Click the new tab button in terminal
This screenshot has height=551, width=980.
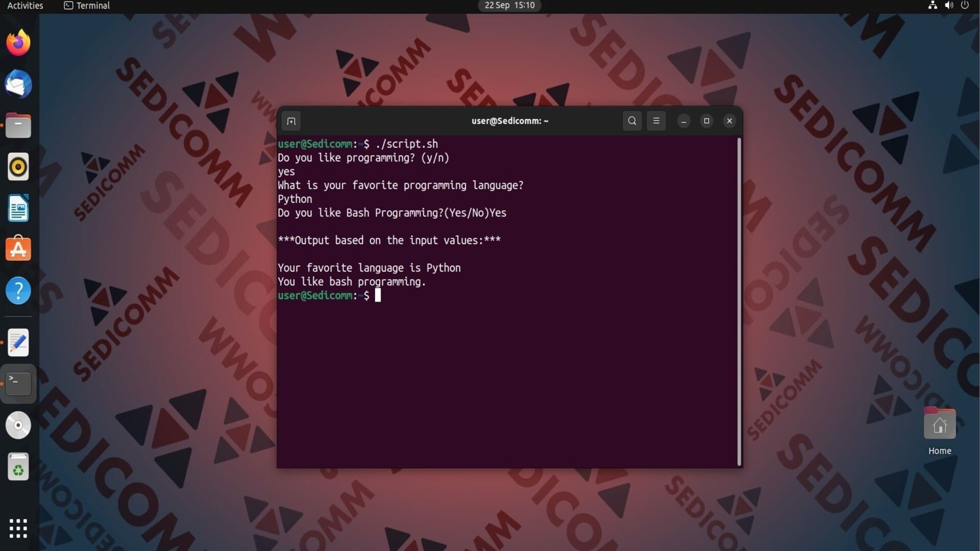(x=291, y=121)
